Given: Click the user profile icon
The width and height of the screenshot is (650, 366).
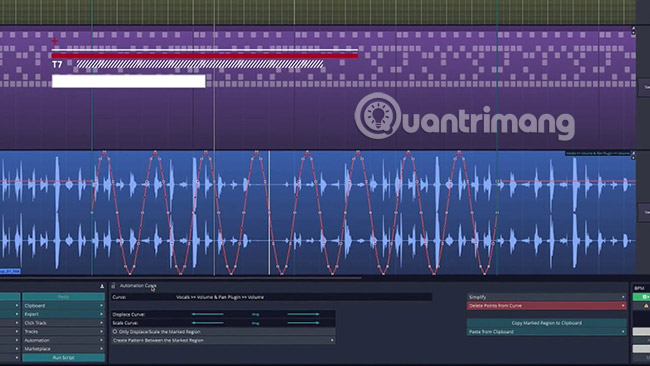Looking at the screenshot, I should [102, 286].
